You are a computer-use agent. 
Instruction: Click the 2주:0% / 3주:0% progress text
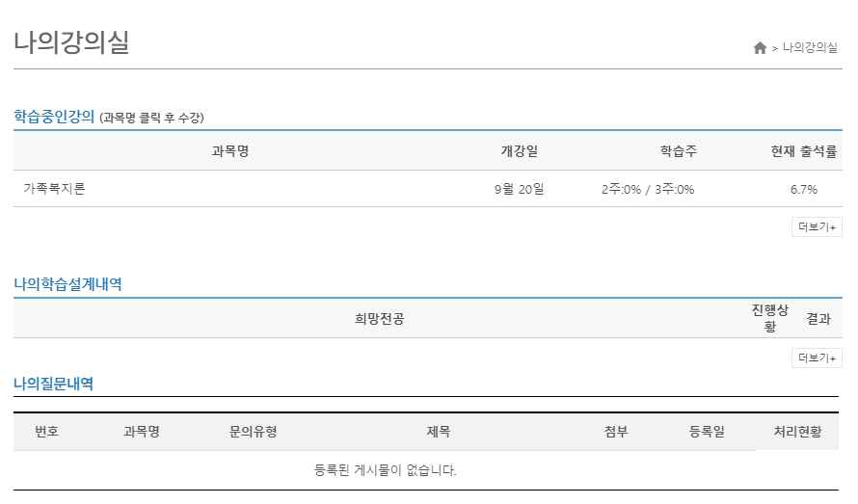pos(648,189)
